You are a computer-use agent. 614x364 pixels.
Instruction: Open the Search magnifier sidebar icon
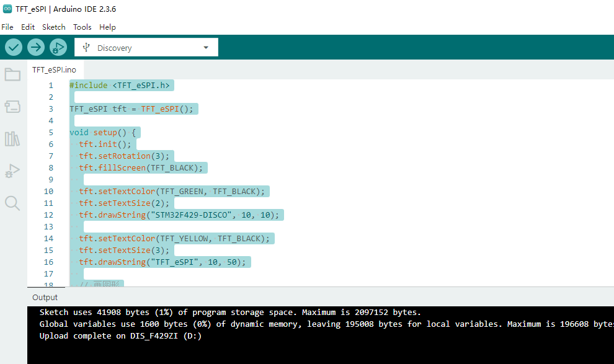(x=12, y=203)
